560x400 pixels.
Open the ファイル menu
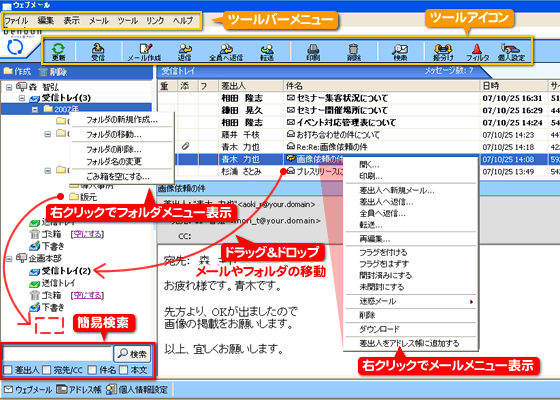pyautogui.click(x=16, y=20)
